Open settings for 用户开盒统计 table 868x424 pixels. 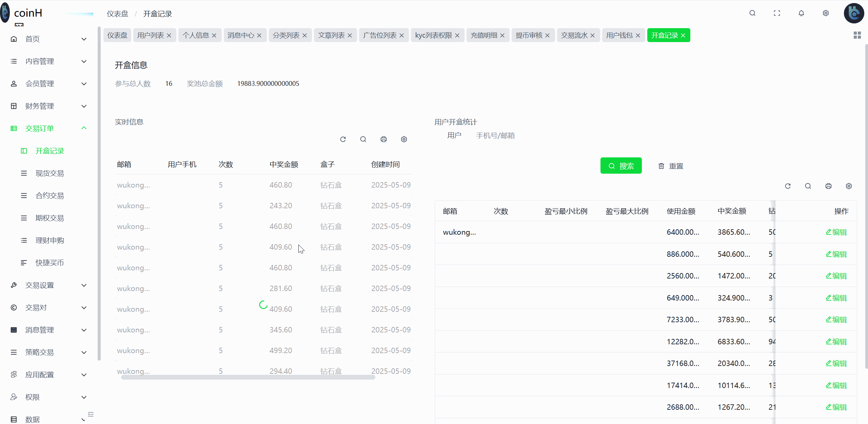tap(849, 186)
